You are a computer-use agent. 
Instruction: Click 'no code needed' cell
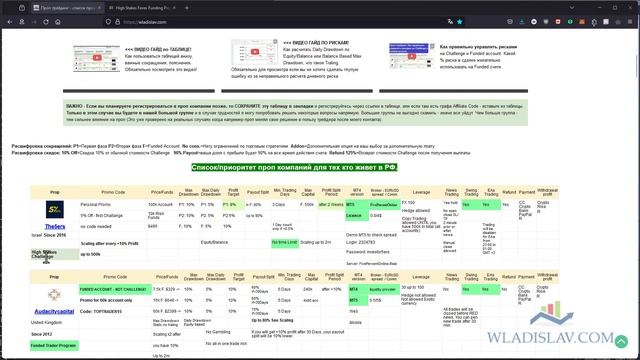[96, 227]
